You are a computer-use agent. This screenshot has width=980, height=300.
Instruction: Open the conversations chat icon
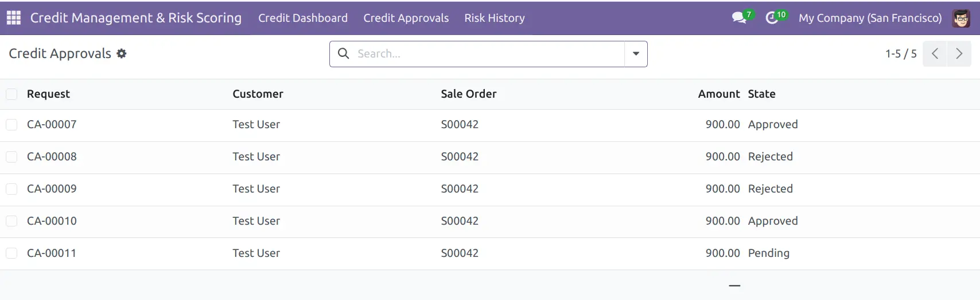click(x=740, y=18)
